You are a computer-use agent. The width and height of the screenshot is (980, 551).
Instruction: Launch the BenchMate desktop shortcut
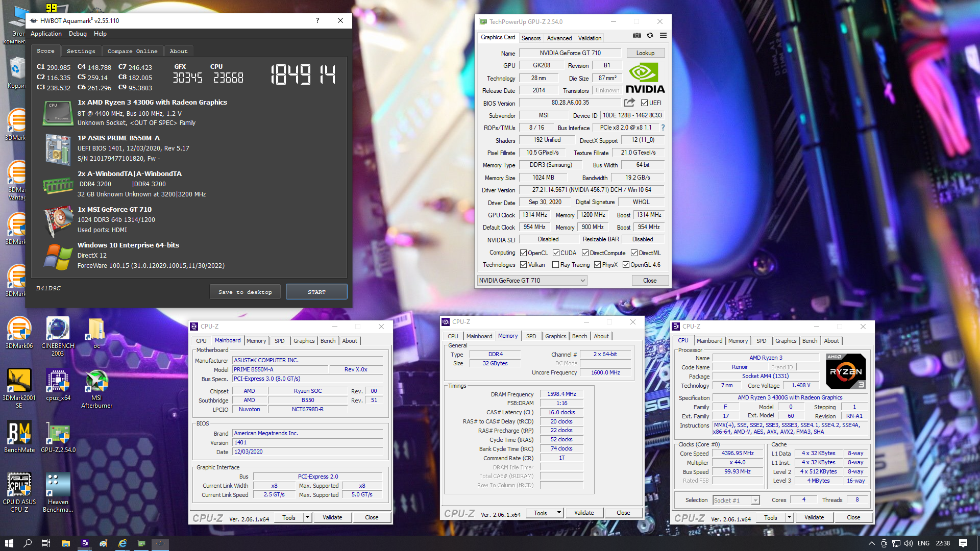tap(19, 437)
